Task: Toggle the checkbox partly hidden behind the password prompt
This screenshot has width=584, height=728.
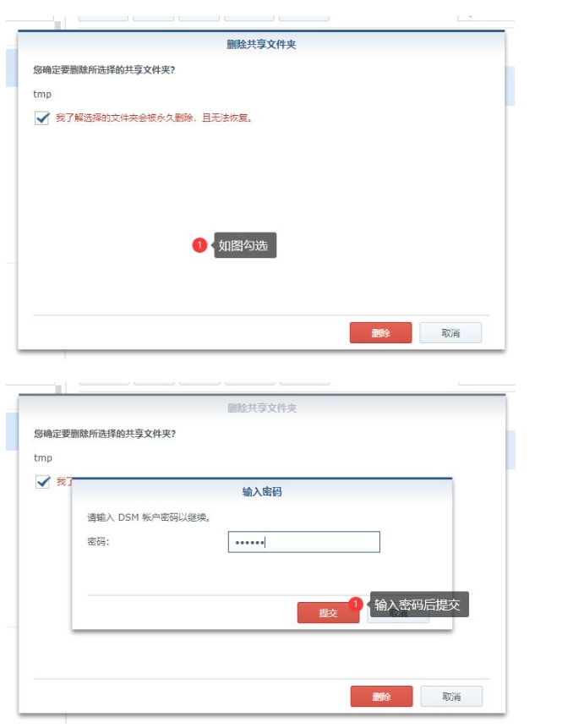Action: tap(43, 482)
